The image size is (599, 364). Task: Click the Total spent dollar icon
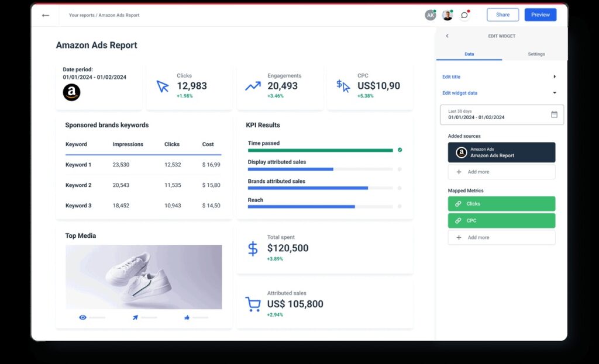coord(253,249)
